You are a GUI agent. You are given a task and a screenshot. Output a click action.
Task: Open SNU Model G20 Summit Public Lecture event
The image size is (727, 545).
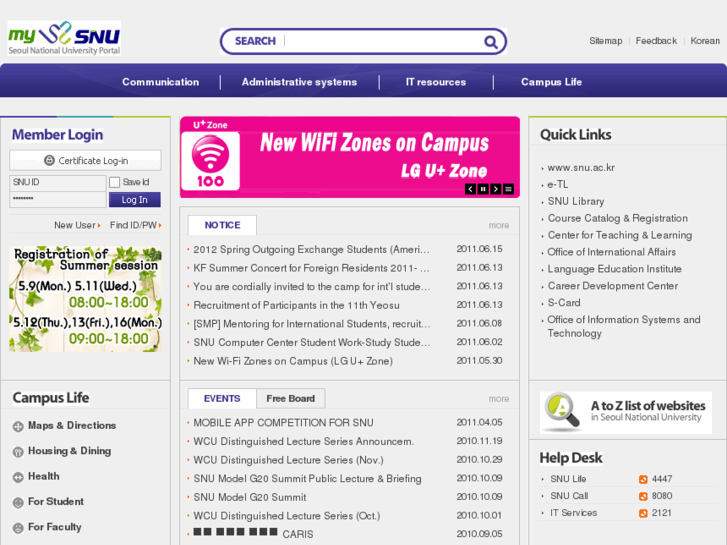click(x=307, y=479)
